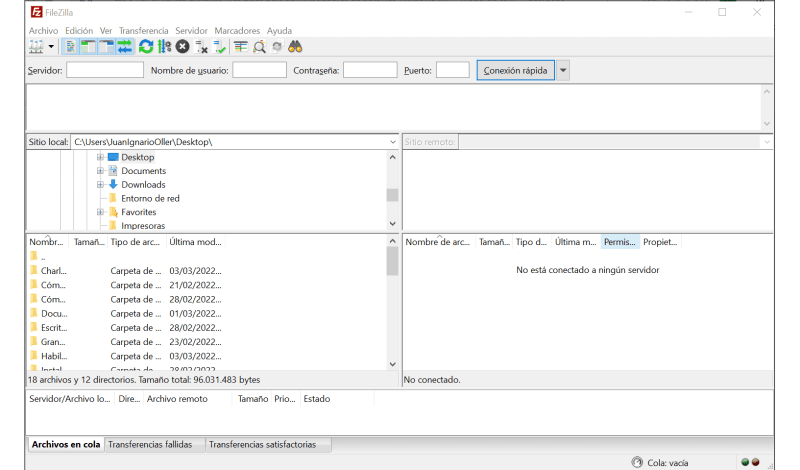The width and height of the screenshot is (800, 470).
Task: Open the Marcadores menu
Action: (237, 31)
